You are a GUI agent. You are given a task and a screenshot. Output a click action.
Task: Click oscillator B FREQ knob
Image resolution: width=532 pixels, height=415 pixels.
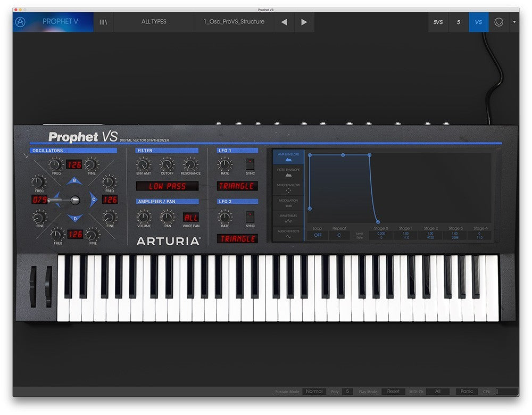(x=55, y=165)
